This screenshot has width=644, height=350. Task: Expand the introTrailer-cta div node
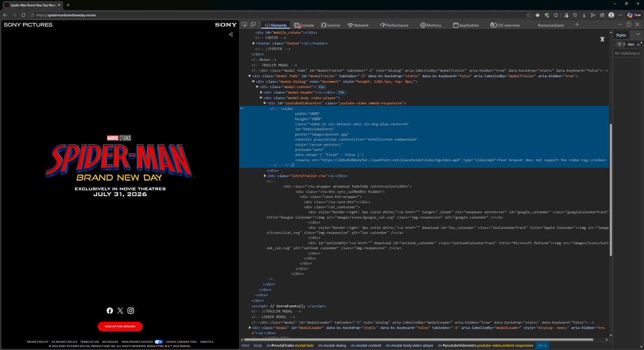tap(265, 176)
